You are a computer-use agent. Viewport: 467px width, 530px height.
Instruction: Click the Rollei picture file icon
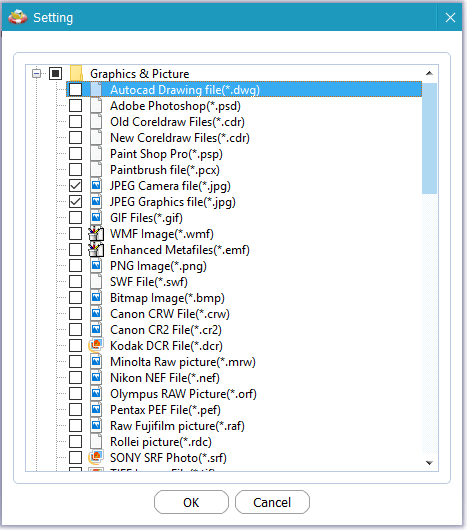pyautogui.click(x=96, y=441)
